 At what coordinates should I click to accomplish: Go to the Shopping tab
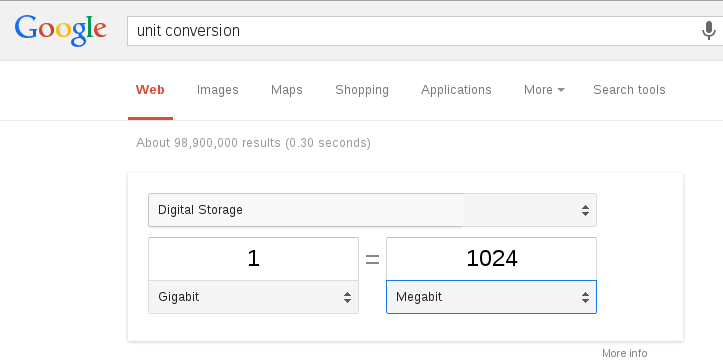362,90
